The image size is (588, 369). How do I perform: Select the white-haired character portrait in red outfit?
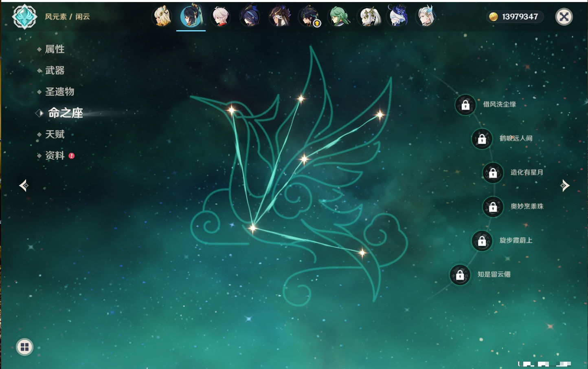click(x=220, y=17)
